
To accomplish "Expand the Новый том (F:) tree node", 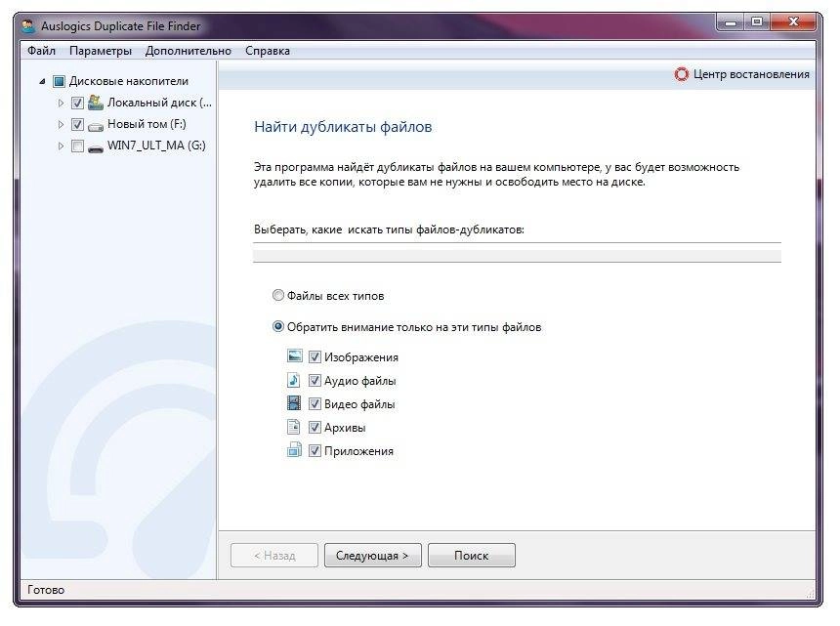I will [x=61, y=125].
